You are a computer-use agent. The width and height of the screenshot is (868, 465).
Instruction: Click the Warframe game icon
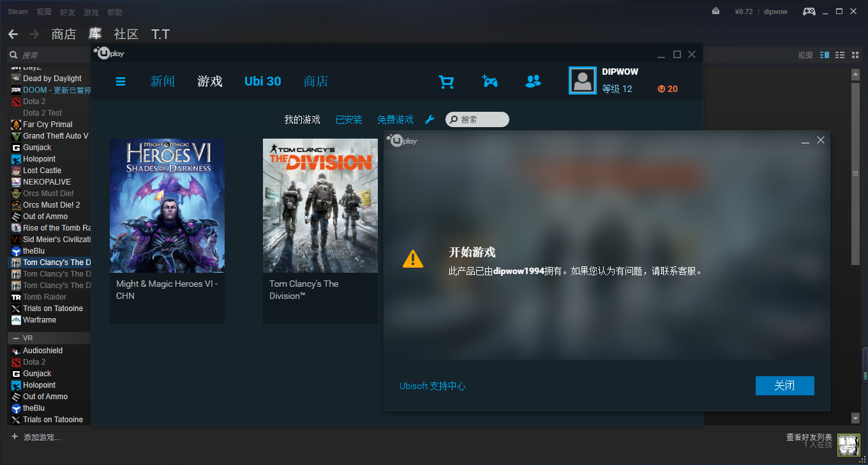tap(16, 320)
